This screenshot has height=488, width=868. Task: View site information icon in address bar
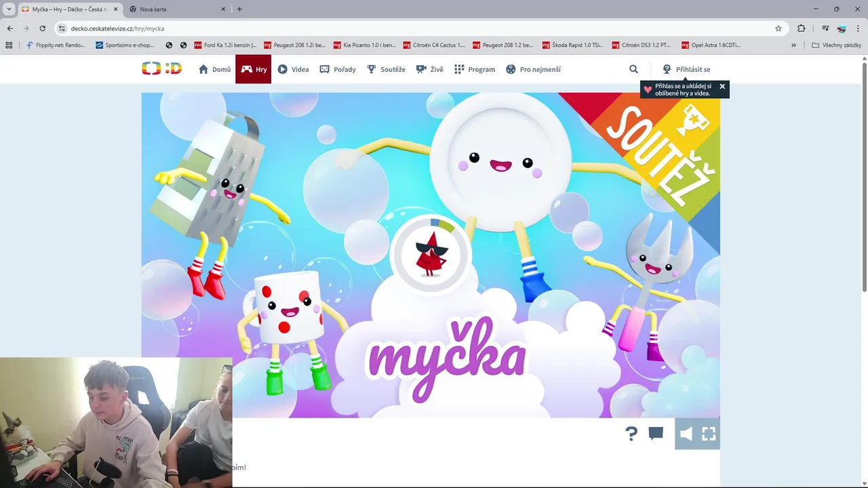pyautogui.click(x=62, y=28)
